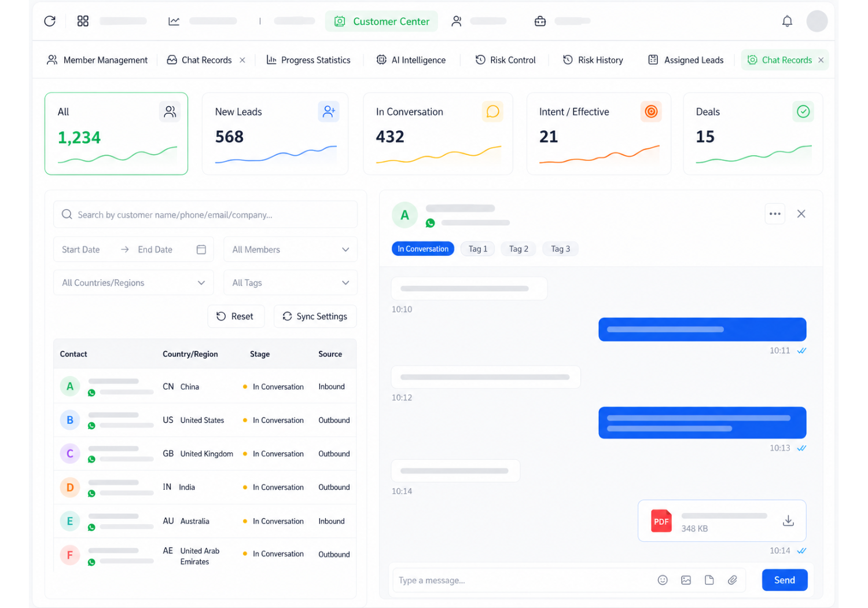Click the line chart icon in top bar
The width and height of the screenshot is (868, 608).
(x=174, y=21)
